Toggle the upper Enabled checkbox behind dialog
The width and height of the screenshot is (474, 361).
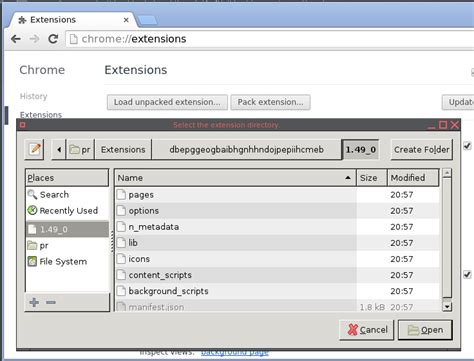pos(467,146)
